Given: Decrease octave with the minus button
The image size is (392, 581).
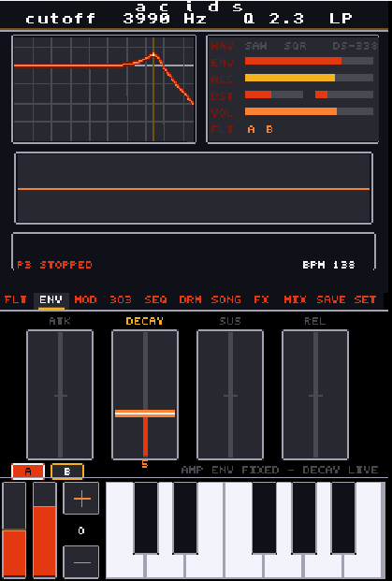Looking at the screenshot, I should click(x=81, y=562).
